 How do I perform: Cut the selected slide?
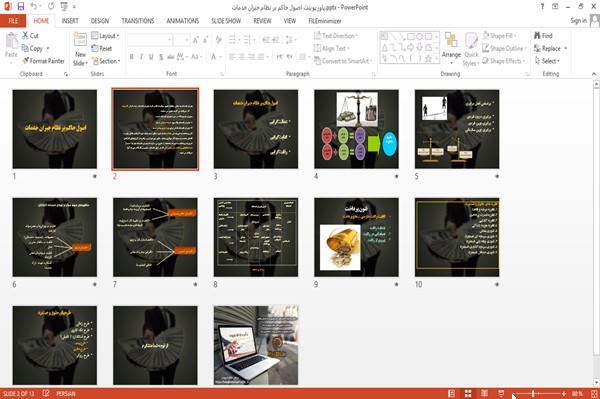(x=30, y=36)
